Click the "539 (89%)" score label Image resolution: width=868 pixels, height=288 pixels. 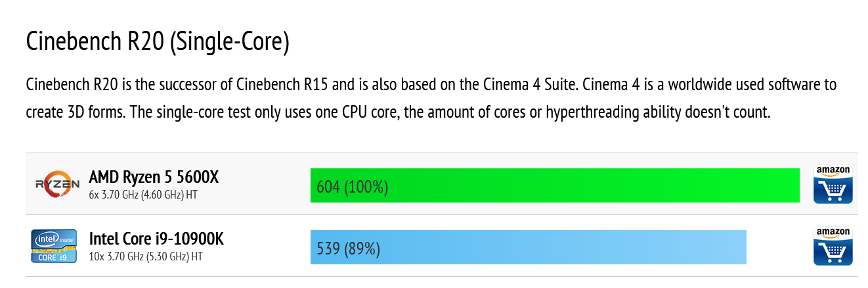click(348, 249)
